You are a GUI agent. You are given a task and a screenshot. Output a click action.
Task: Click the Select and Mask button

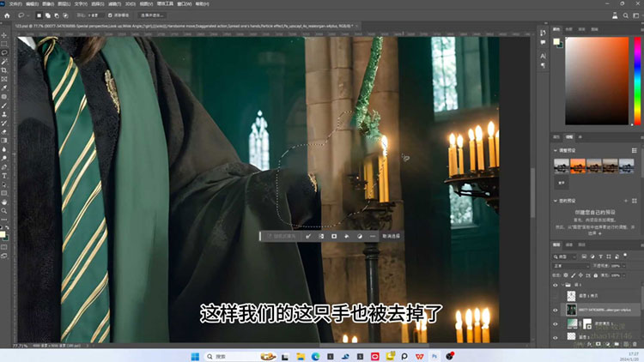tap(151, 15)
